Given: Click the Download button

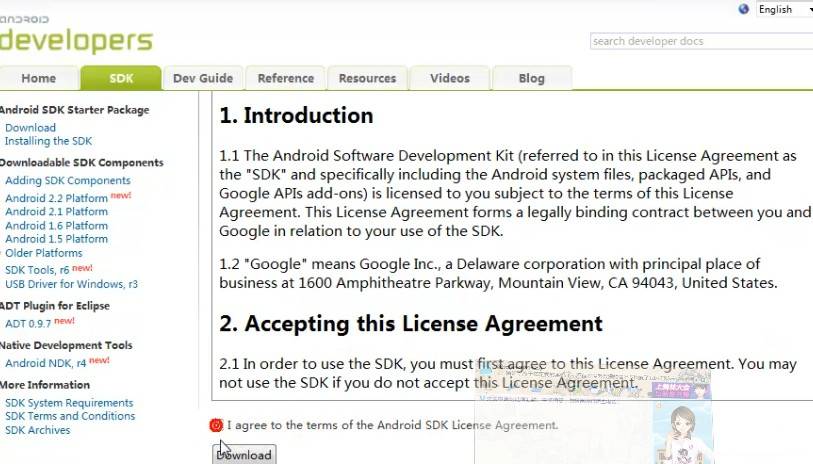Looking at the screenshot, I should pyautogui.click(x=244, y=454).
